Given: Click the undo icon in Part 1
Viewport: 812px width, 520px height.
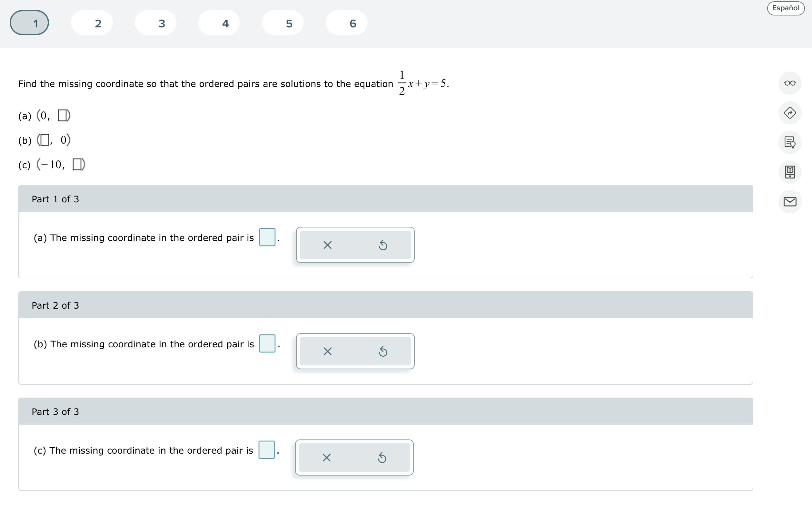Looking at the screenshot, I should (383, 245).
